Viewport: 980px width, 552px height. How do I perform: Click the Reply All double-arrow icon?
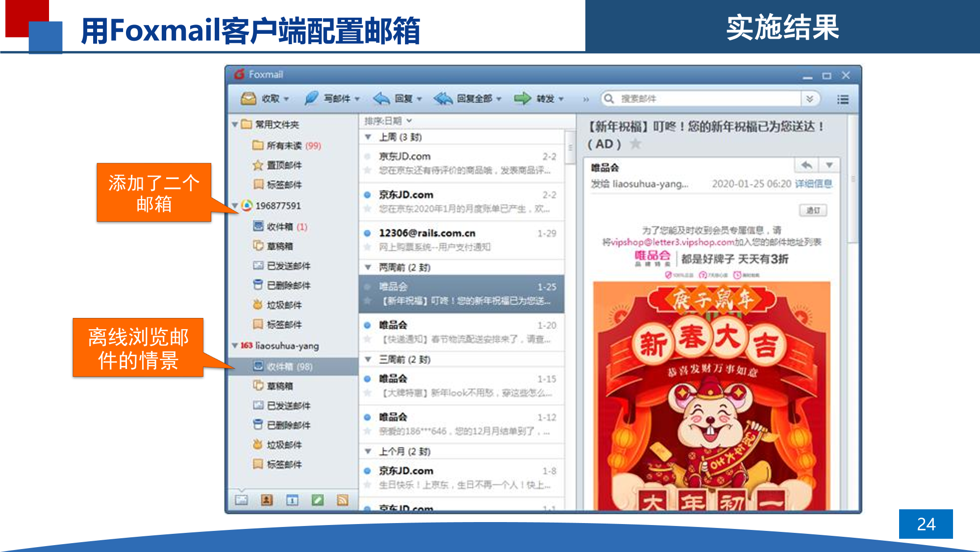tap(443, 99)
